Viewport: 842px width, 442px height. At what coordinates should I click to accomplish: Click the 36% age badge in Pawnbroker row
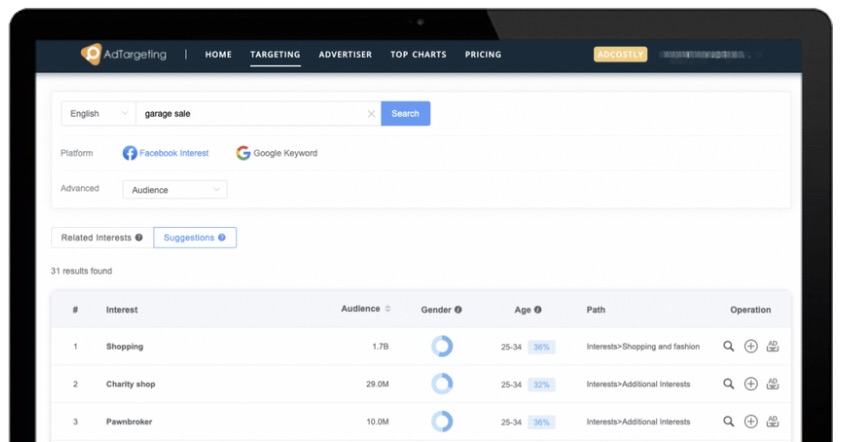coord(541,422)
